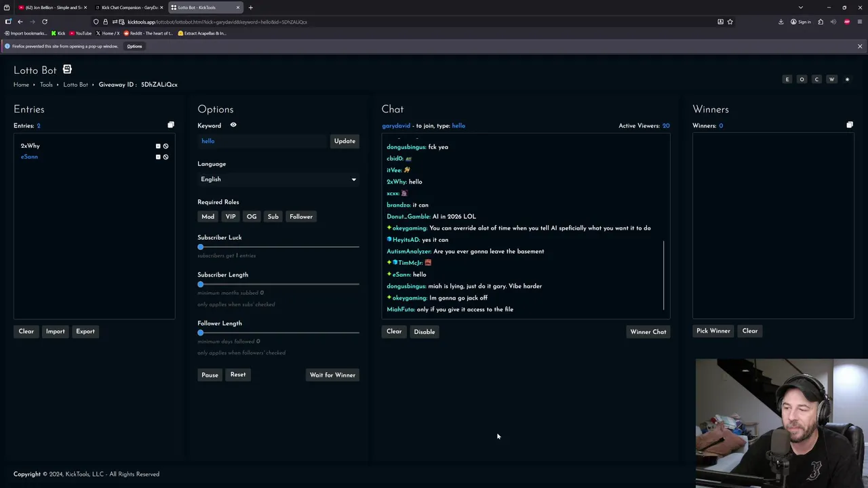The image size is (868, 488).
Task: Remove entry eSann with its minus icon
Action: pyautogui.click(x=158, y=157)
